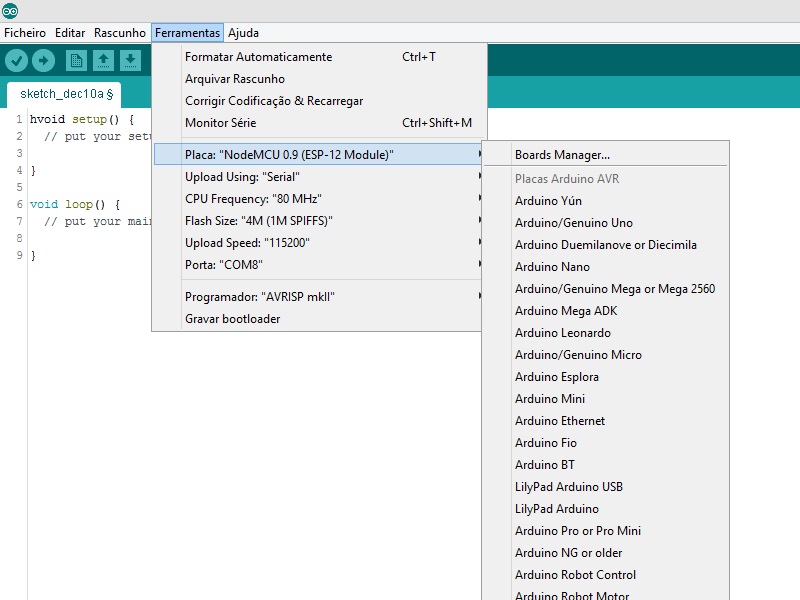Viewport: 800px width, 600px height.
Task: Click the Upload arrow icon
Action: (43, 61)
